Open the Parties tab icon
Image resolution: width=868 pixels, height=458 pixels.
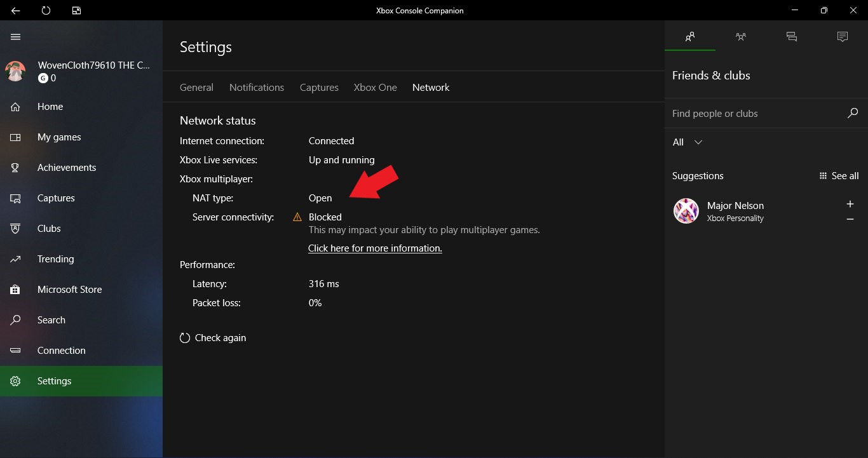click(741, 37)
